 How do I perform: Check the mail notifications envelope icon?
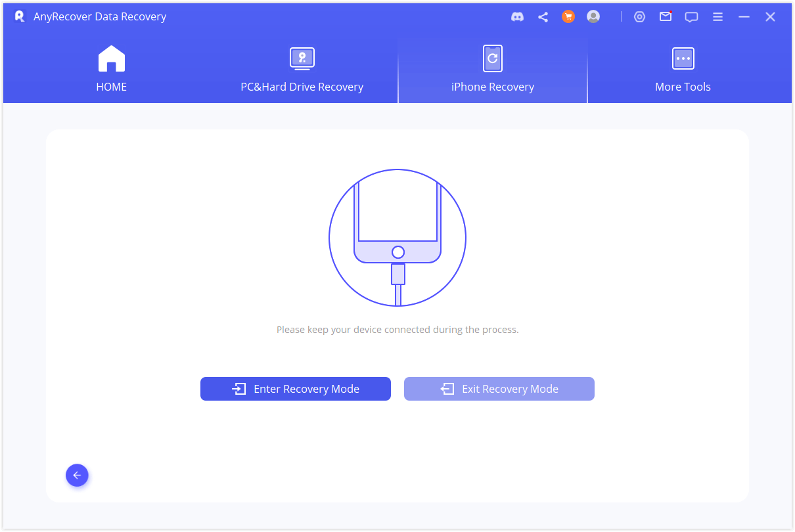point(666,17)
